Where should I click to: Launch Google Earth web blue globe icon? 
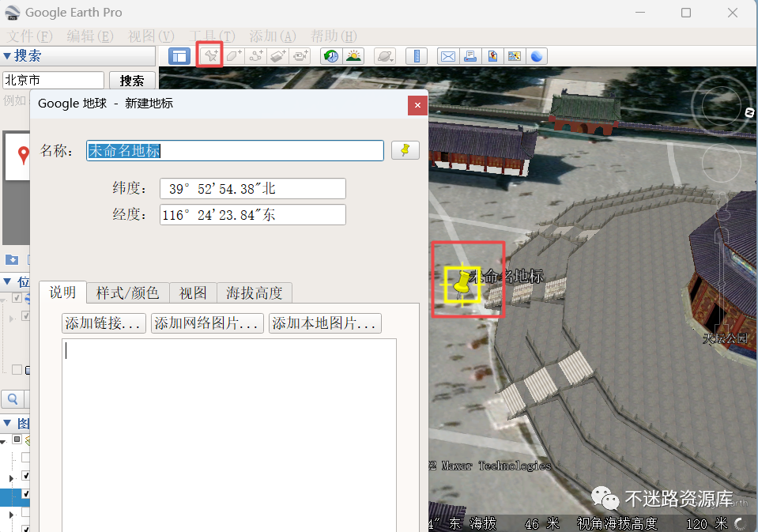click(537, 56)
